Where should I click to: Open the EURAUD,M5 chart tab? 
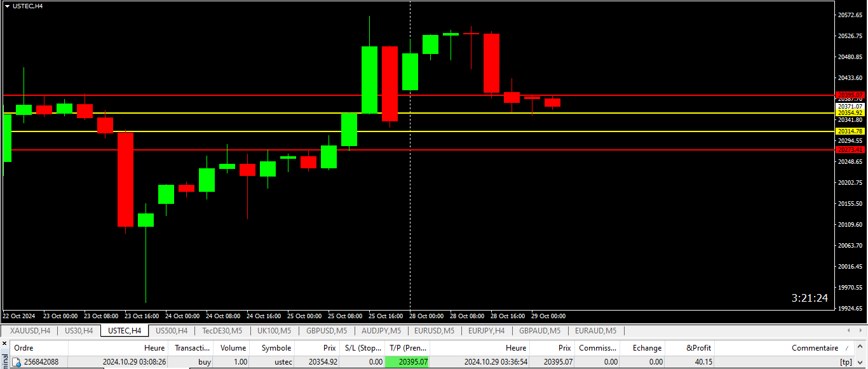595,331
